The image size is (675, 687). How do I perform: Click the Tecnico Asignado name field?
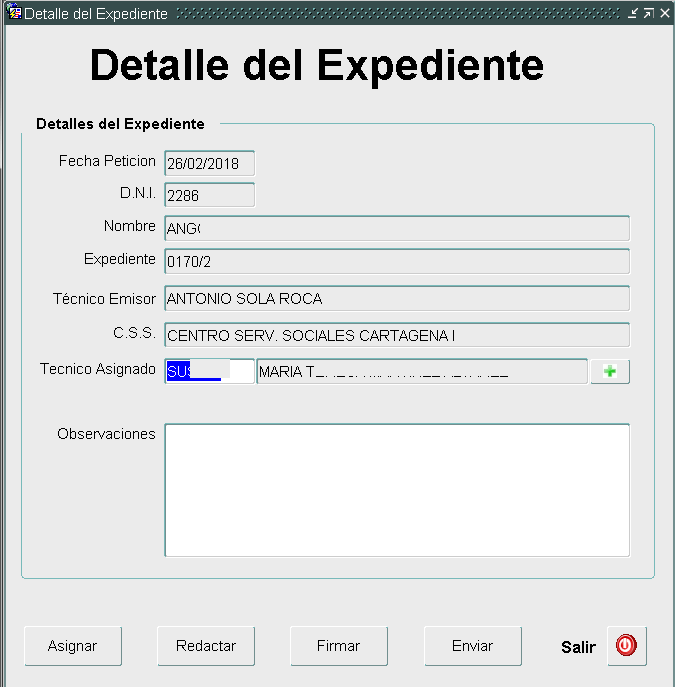[421, 372]
